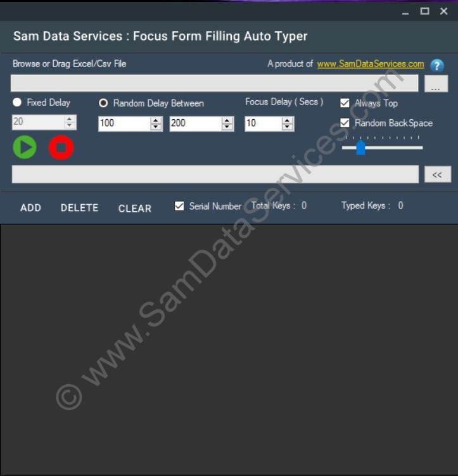Increase Focus Delay seconds with up arrow
The image size is (458, 476).
coord(287,120)
